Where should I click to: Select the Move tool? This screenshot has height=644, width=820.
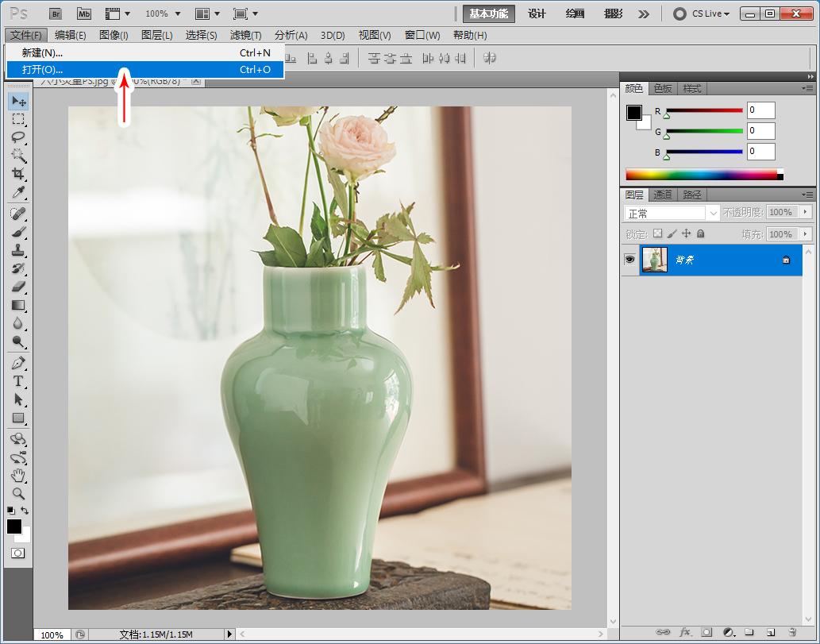(18, 100)
